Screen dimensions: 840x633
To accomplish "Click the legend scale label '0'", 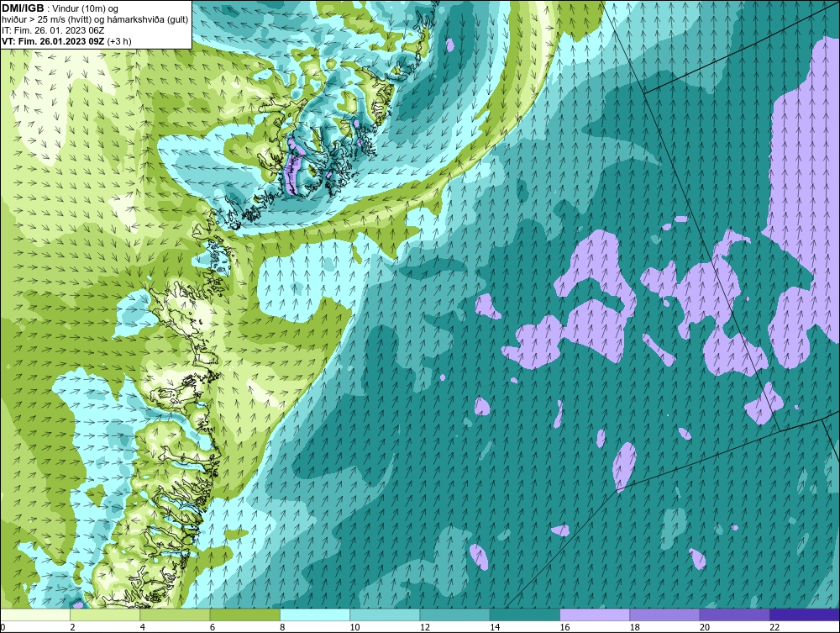I will tap(3, 628).
